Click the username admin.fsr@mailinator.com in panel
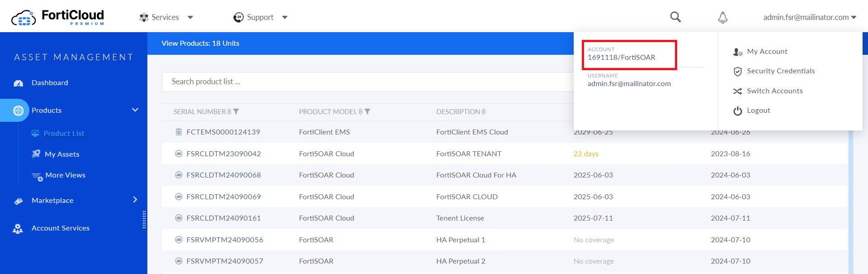Image resolution: width=868 pixels, height=274 pixels. (x=629, y=84)
